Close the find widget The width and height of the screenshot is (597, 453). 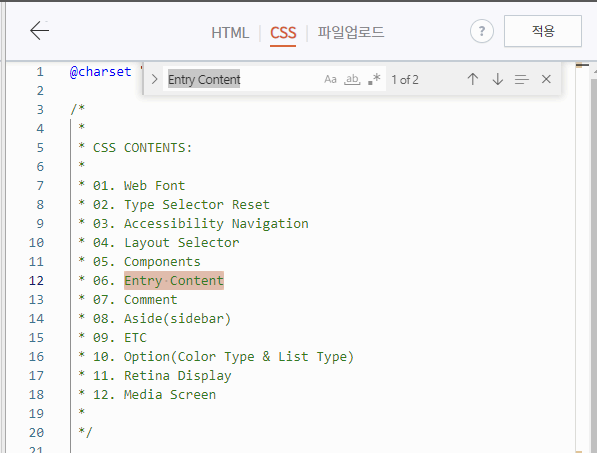click(x=546, y=79)
